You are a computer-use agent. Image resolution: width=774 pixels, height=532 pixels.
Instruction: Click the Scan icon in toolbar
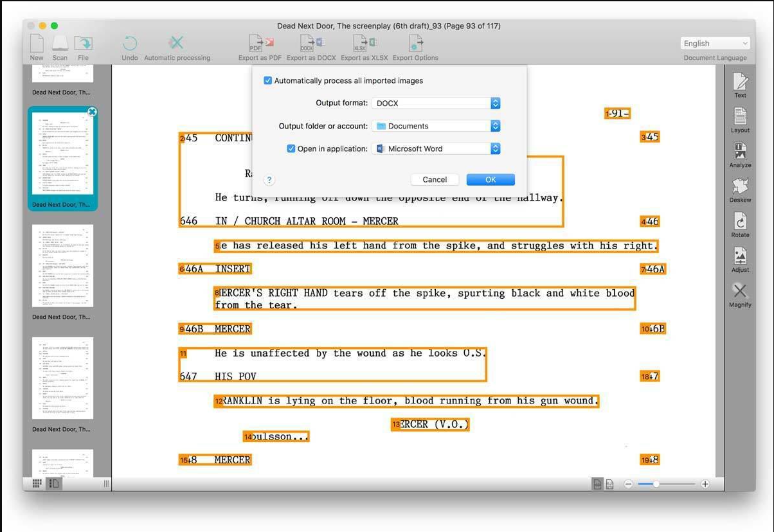(x=60, y=44)
